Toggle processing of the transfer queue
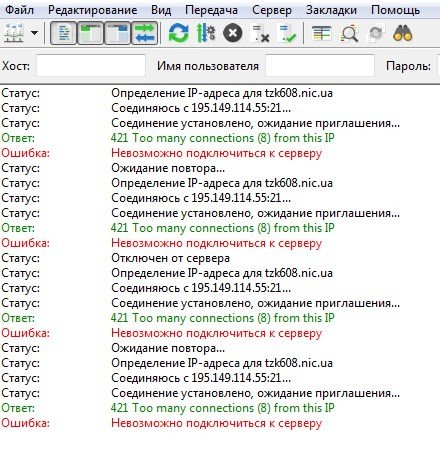Viewport: 440px width, 452px height. [x=206, y=33]
